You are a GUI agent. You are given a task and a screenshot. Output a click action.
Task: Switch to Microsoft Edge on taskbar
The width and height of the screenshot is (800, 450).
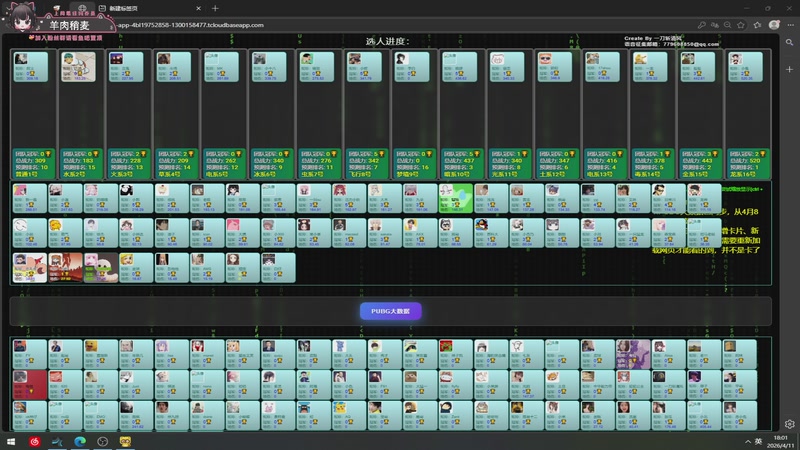(80, 441)
